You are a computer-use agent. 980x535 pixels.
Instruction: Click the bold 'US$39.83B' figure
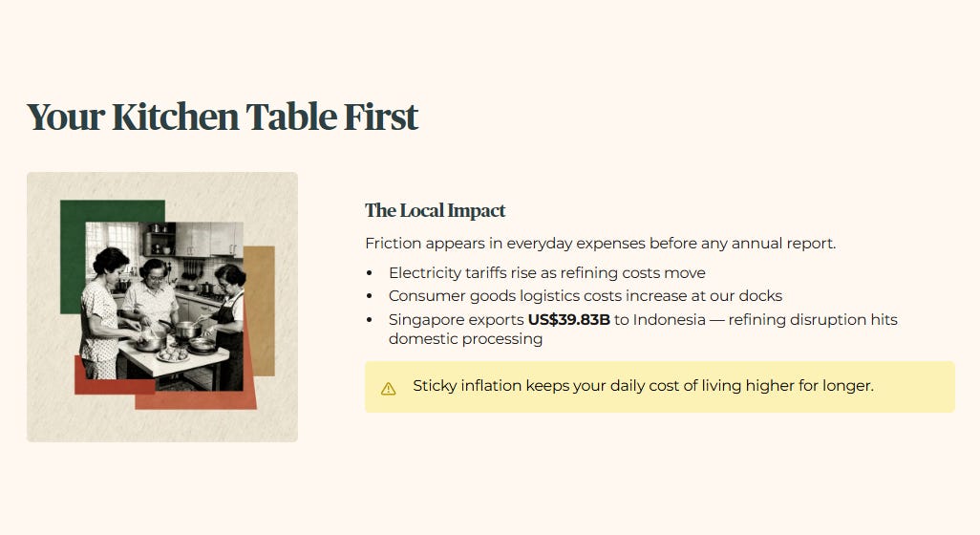point(568,319)
